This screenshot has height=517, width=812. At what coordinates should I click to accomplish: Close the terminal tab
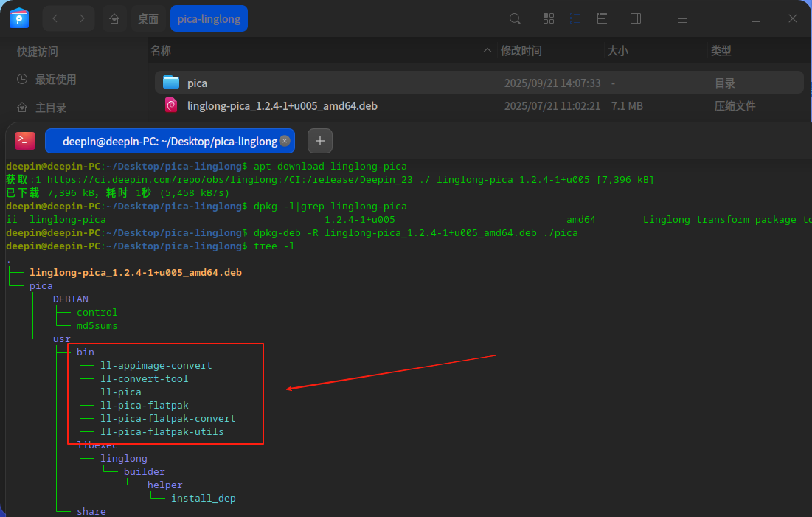[285, 141]
